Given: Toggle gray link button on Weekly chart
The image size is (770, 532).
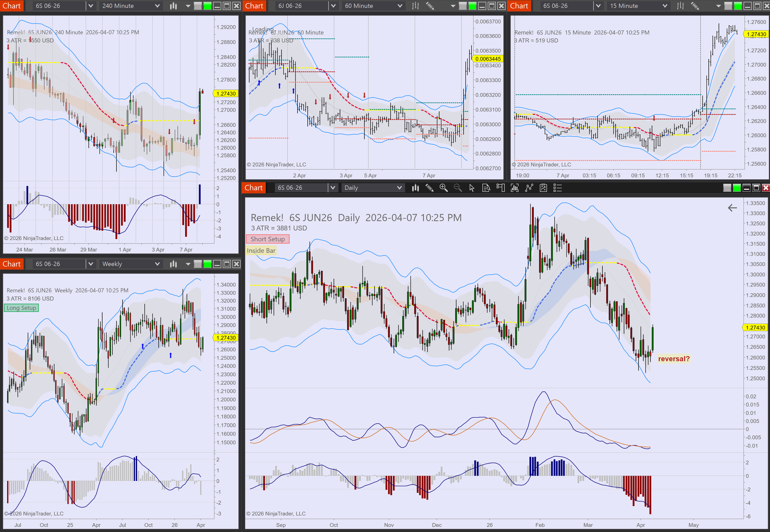Looking at the screenshot, I should pyautogui.click(x=198, y=264).
